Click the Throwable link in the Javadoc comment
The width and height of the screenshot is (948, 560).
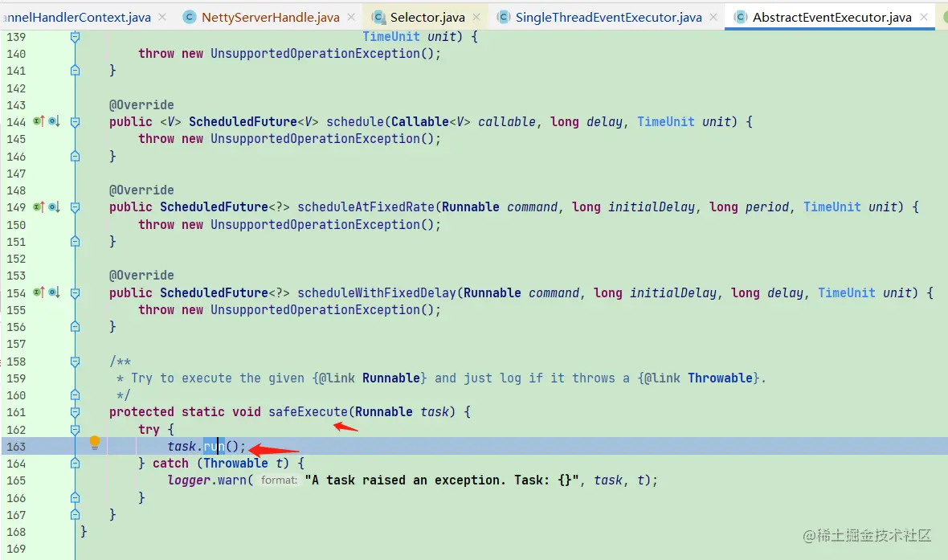[720, 378]
